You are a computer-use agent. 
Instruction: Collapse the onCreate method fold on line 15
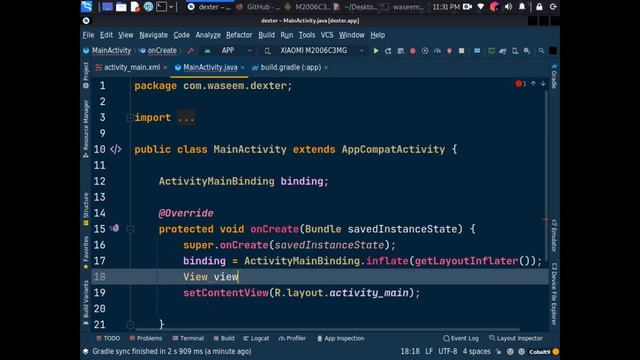click(130, 229)
